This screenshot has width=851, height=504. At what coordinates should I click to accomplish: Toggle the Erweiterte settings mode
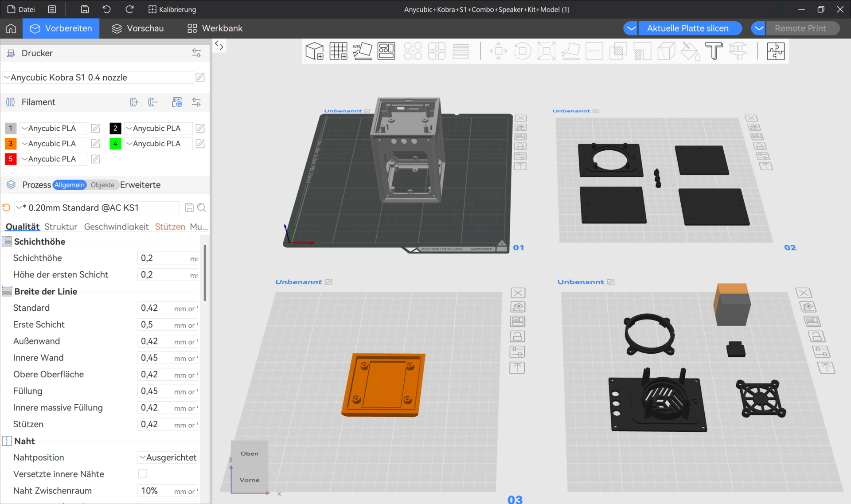tap(140, 185)
